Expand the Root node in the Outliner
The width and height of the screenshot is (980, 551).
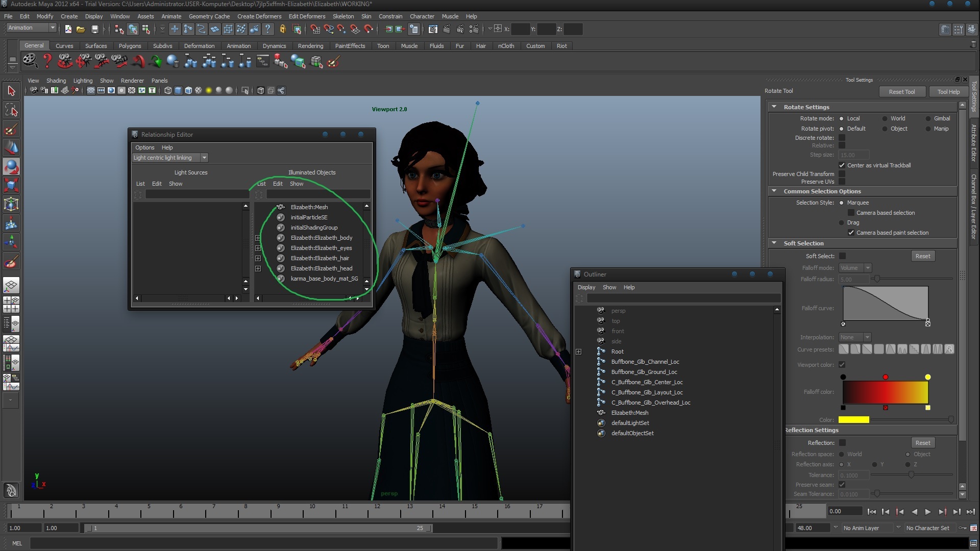pyautogui.click(x=578, y=352)
